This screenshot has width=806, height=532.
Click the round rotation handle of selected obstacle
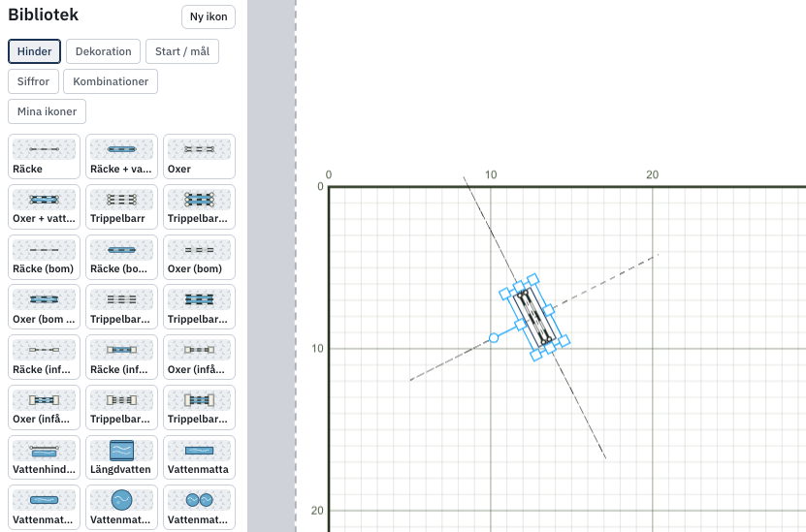[494, 338]
